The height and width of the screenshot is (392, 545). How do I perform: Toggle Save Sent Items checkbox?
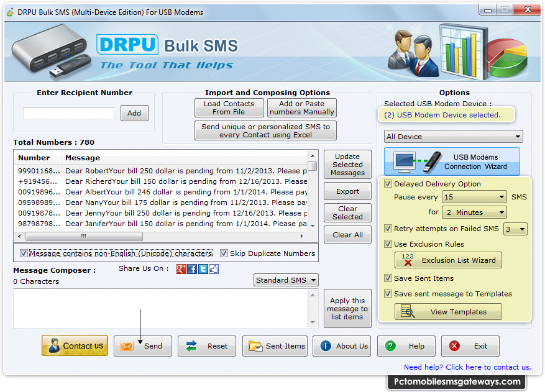(x=388, y=278)
